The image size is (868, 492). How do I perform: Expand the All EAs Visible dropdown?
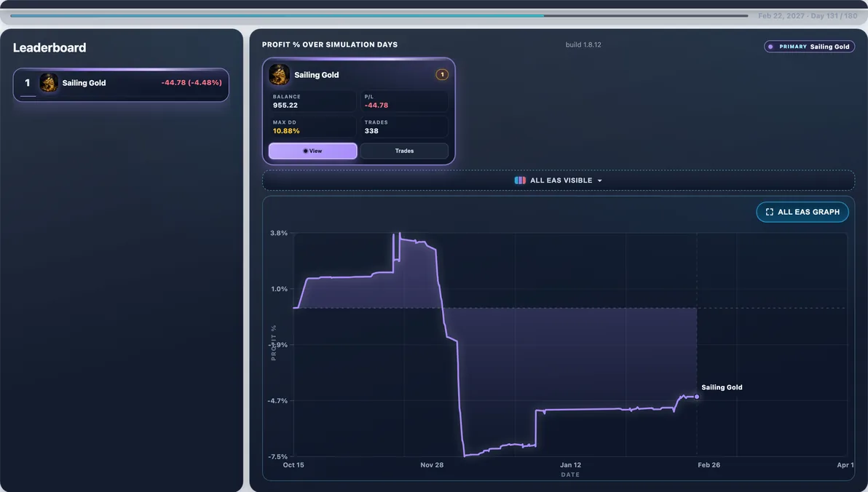tap(558, 180)
